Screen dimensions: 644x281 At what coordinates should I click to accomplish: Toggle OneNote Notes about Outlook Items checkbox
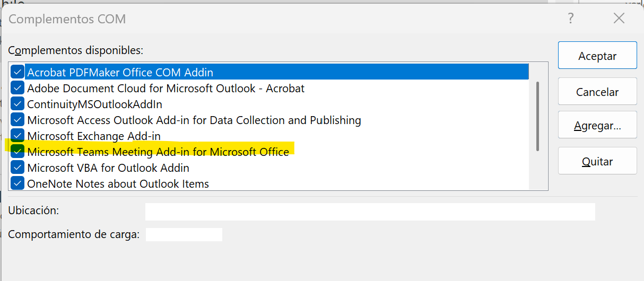[x=18, y=183]
